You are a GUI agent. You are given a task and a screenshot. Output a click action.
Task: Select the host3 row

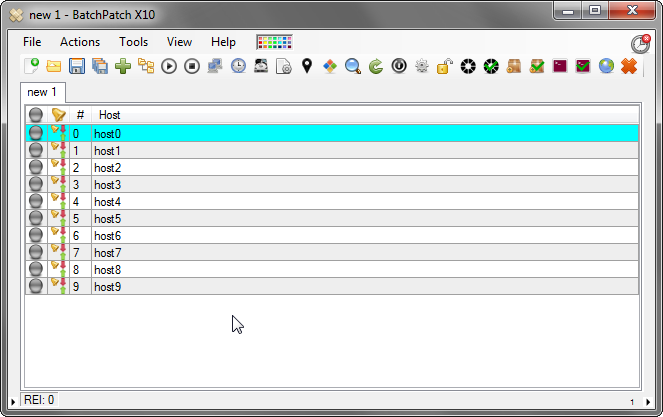(332, 184)
